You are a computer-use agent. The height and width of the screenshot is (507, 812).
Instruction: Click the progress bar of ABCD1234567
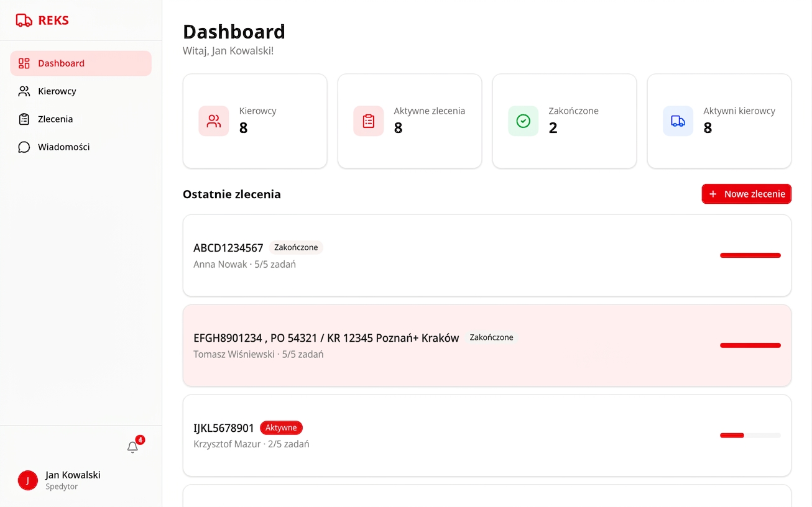pyautogui.click(x=750, y=255)
